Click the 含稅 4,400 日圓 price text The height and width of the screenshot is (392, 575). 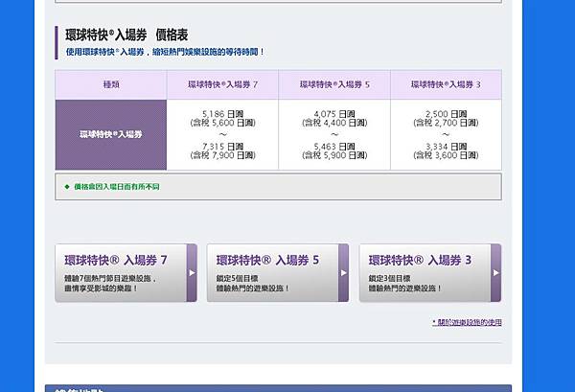coord(334,123)
